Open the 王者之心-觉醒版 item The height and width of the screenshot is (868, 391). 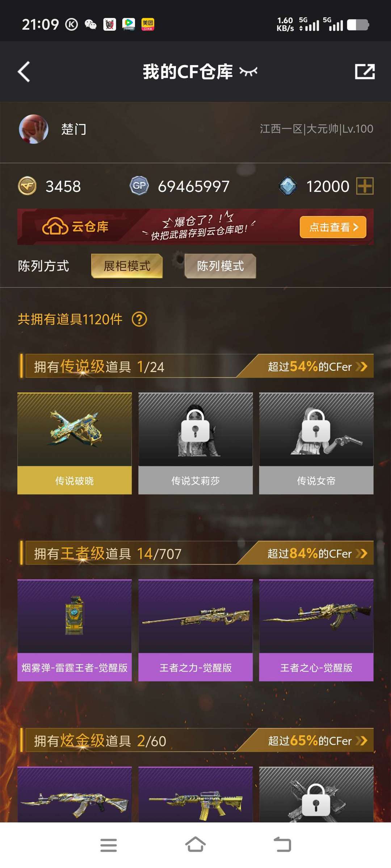(316, 630)
